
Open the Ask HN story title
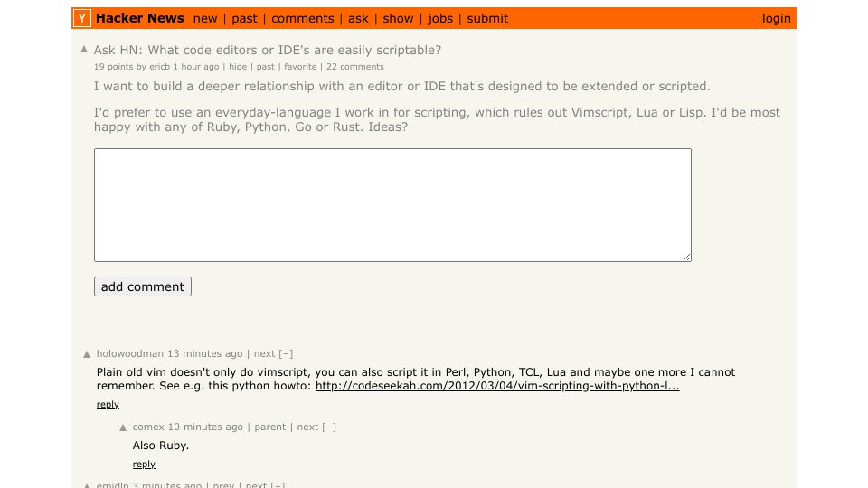point(268,50)
